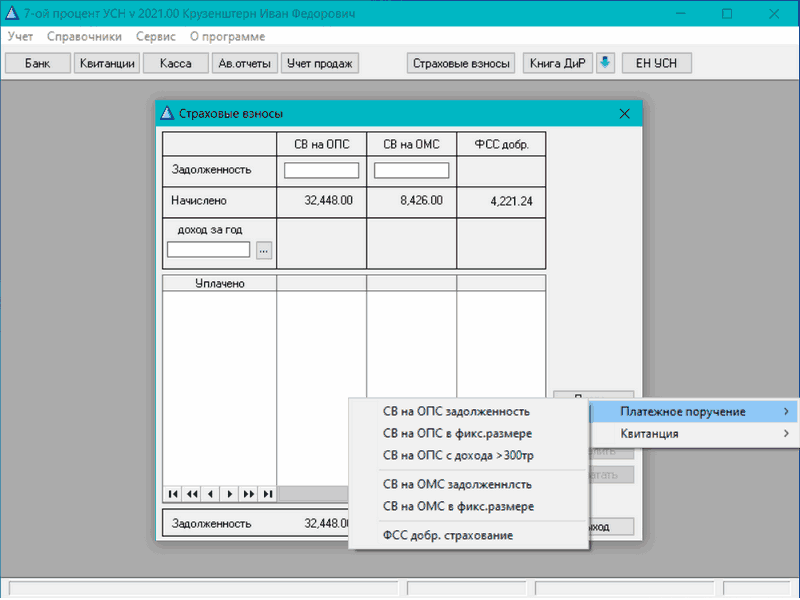The width and height of the screenshot is (800, 600).
Task: Jump back a page with navigator's double-left arrow
Action: (x=192, y=494)
